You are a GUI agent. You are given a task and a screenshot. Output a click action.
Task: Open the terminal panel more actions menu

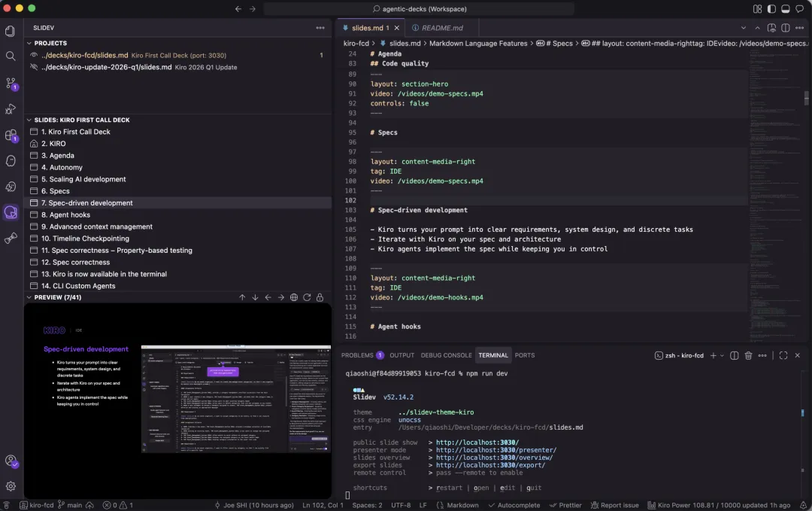[x=762, y=355]
